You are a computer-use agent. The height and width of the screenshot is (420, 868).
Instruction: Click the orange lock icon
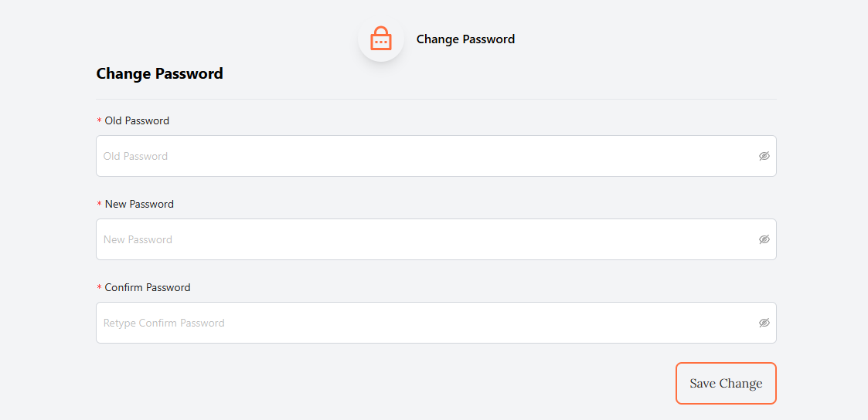click(x=381, y=39)
